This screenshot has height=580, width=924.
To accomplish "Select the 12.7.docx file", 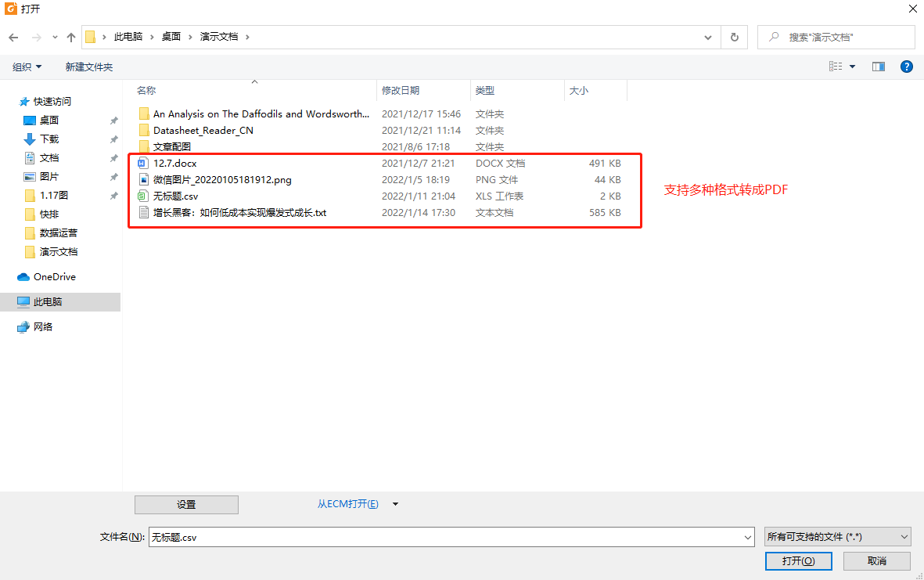I will 174,164.
